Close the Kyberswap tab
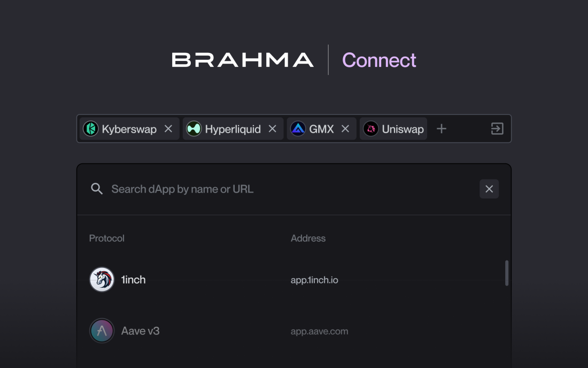 168,129
